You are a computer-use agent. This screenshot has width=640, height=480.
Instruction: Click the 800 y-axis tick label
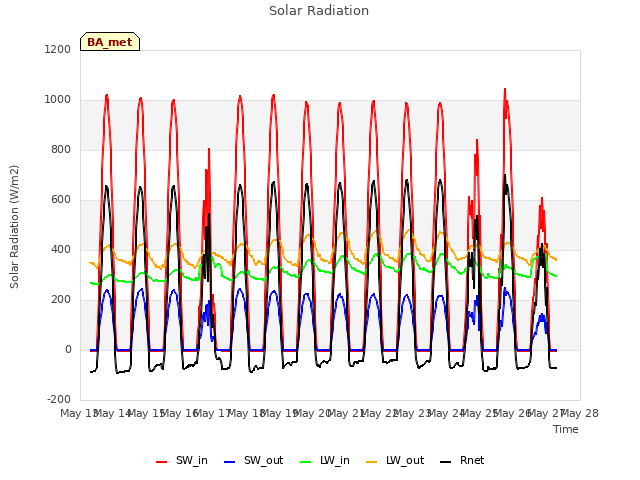[61, 150]
